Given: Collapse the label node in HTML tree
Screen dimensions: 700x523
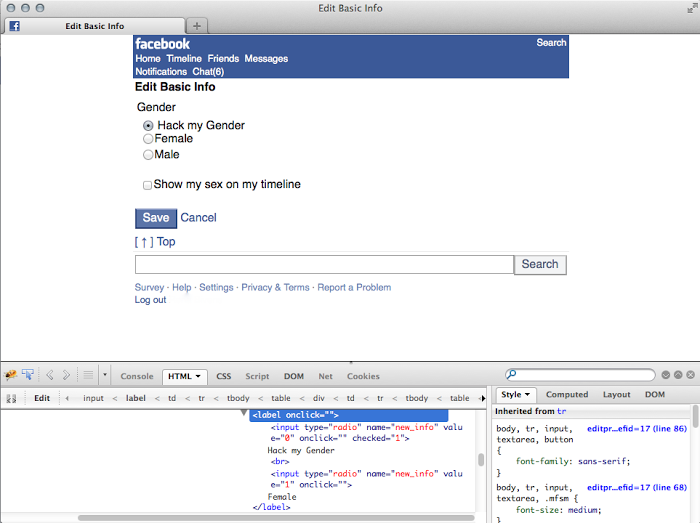Looking at the screenshot, I should tap(244, 412).
